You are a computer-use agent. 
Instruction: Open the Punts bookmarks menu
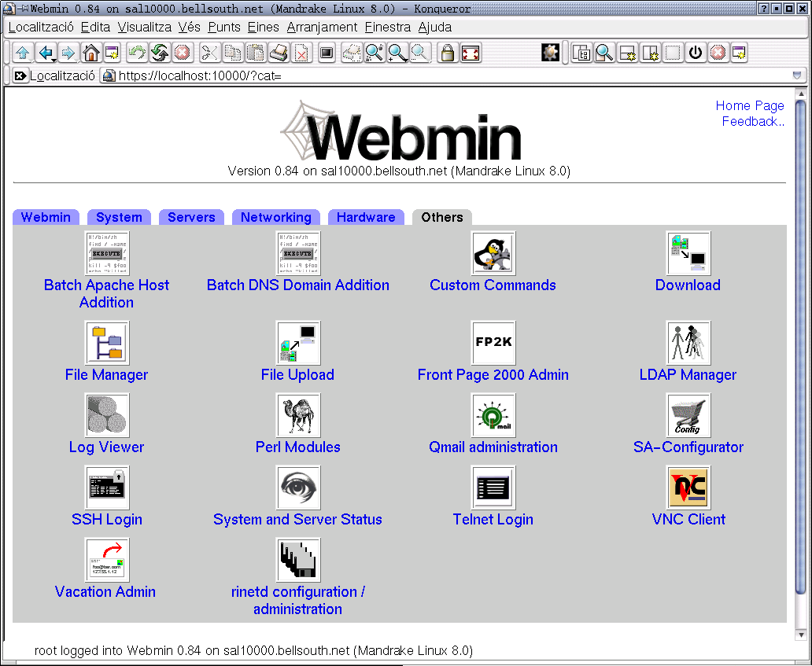(x=224, y=27)
